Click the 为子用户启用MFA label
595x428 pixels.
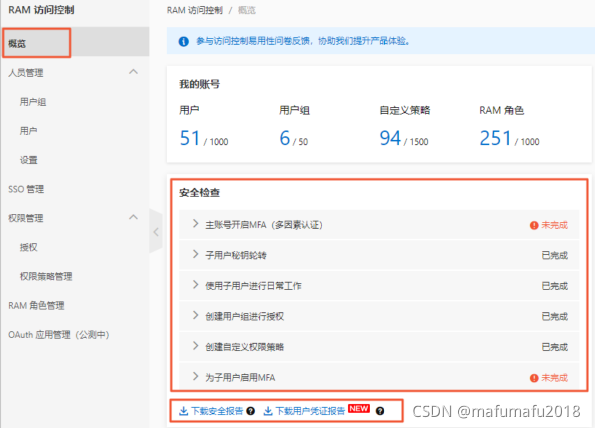tap(240, 378)
